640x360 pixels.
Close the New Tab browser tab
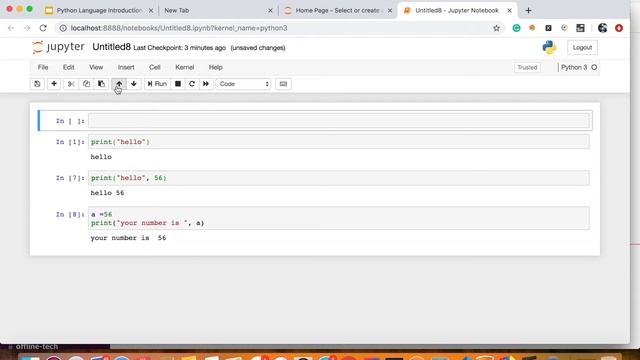click(270, 11)
